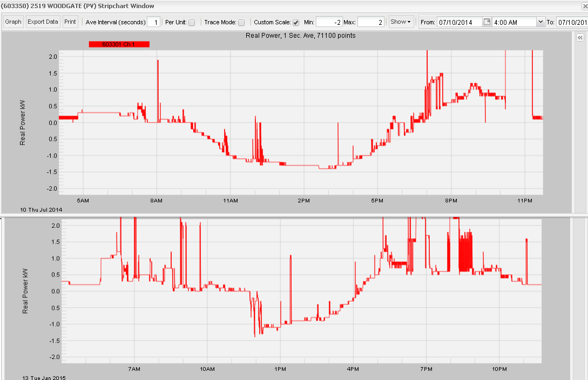This screenshot has height=380, width=588.
Task: Click the Max value input showing 2
Action: pyautogui.click(x=370, y=22)
